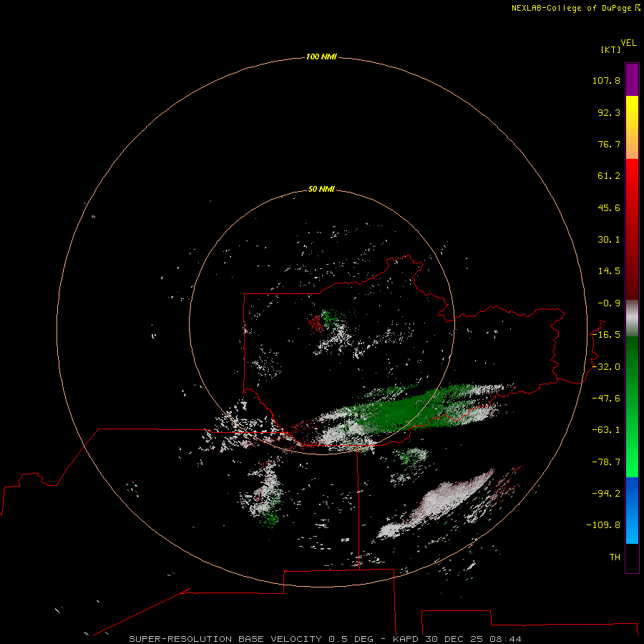Image resolution: width=644 pixels, height=644 pixels.
Task: Click the 61.2 legend value
Action: tap(609, 176)
